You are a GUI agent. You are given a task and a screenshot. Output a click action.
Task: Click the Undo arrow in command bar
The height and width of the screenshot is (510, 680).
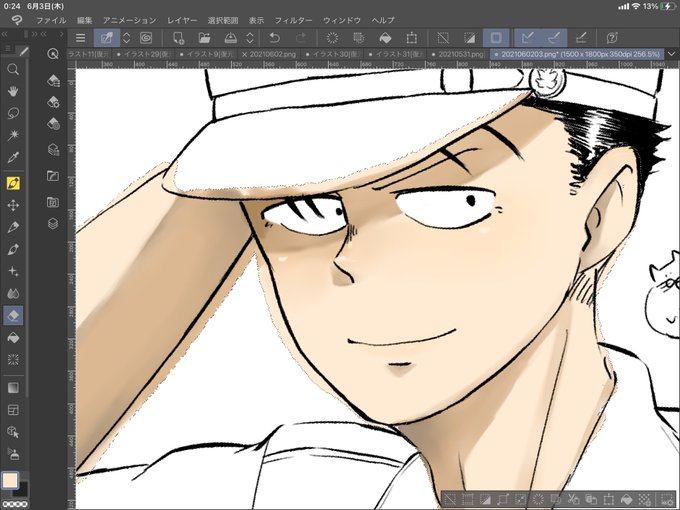tap(274, 38)
